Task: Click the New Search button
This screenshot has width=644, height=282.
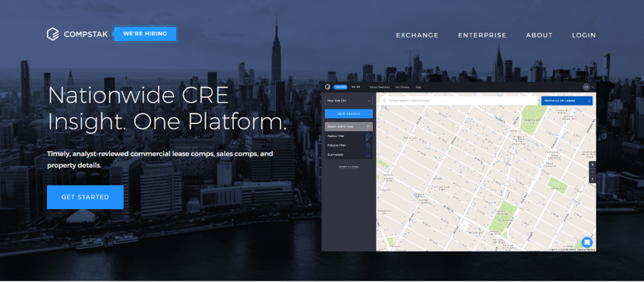Action: click(x=349, y=113)
